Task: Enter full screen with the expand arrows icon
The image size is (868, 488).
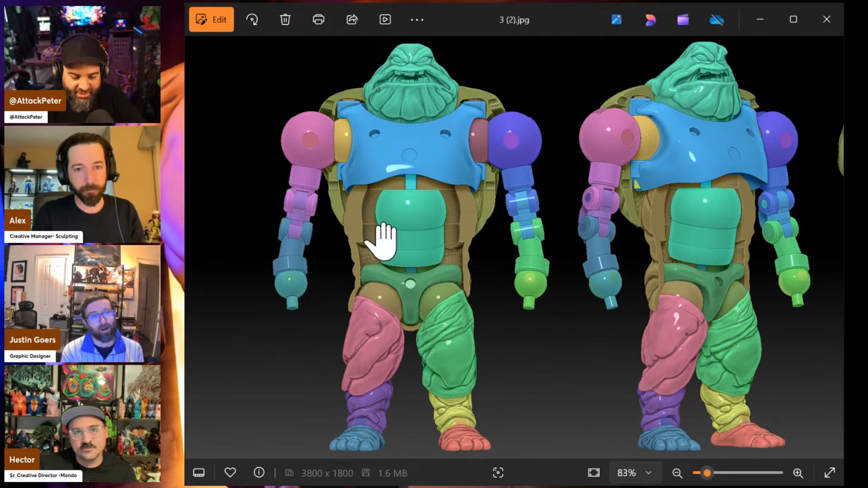Action: [x=830, y=473]
